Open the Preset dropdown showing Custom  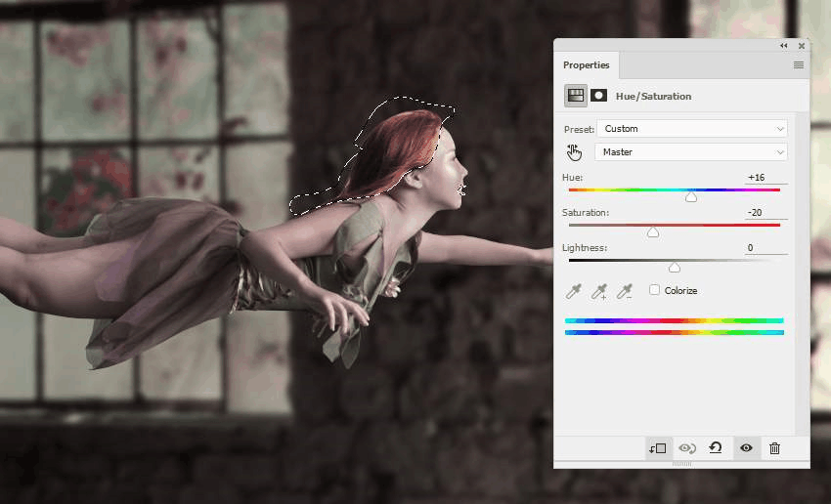[x=692, y=129]
